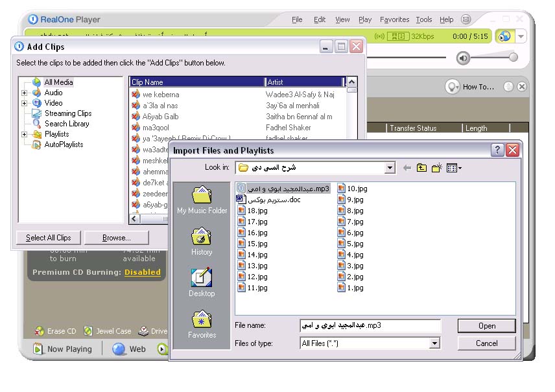The height and width of the screenshot is (392, 555).
Task: Open the History places shortcut
Action: (x=202, y=242)
